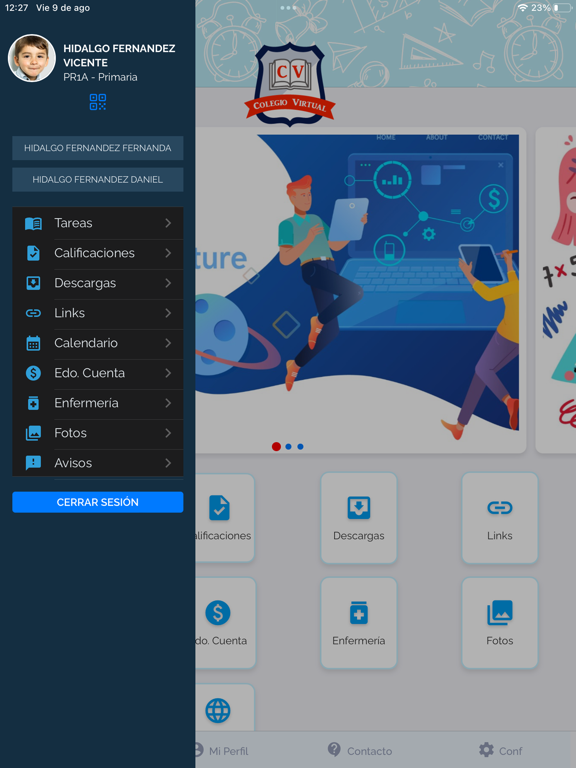The height and width of the screenshot is (768, 576).
Task: Switch to student HIDALGO FERNANDEZ FERNANDA
Action: 98,148
